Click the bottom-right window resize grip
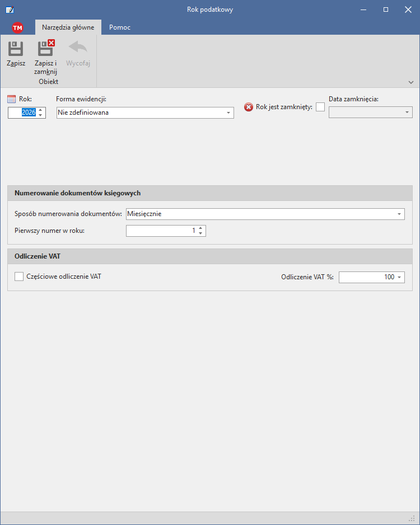Screen dimensions: 420x525 (412, 518)
